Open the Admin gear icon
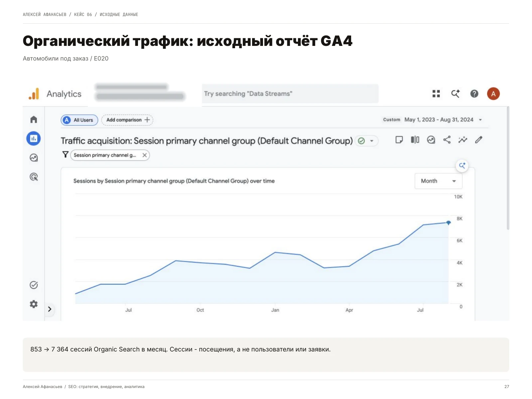This screenshot has height=399, width=532. (34, 304)
